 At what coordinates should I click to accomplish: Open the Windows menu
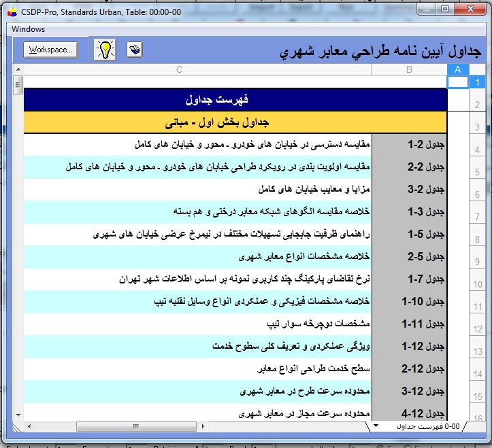[x=28, y=29]
